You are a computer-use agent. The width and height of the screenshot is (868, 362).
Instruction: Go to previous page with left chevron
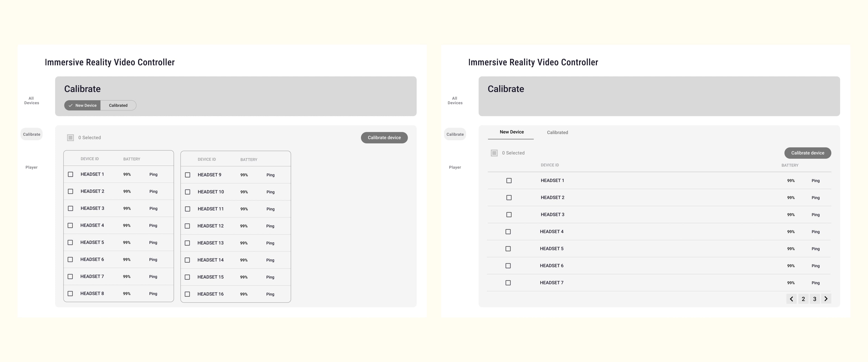792,299
